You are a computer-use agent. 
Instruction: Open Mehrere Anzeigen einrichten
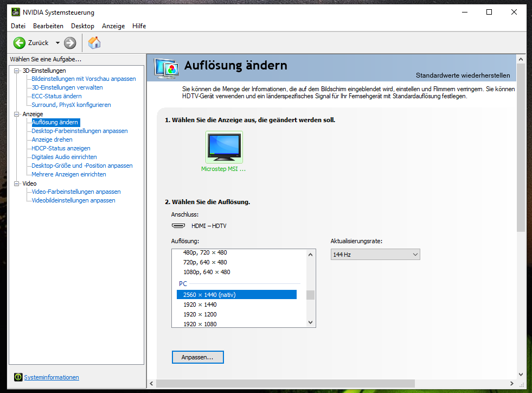(69, 174)
